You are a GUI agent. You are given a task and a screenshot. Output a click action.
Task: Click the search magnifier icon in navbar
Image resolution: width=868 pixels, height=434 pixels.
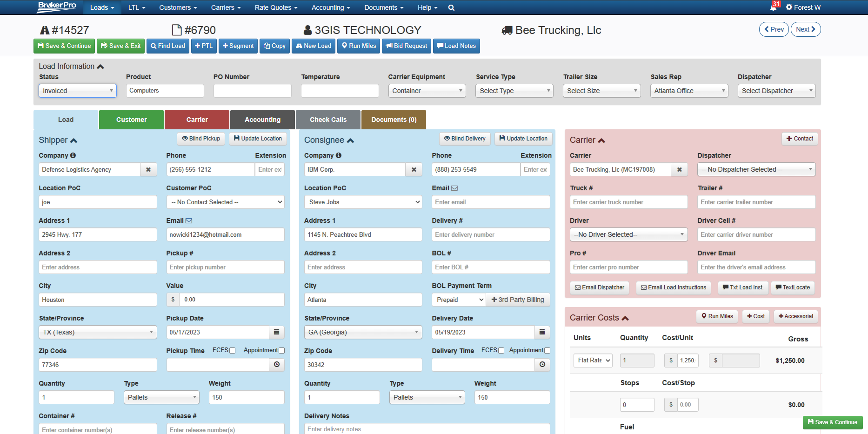point(451,7)
